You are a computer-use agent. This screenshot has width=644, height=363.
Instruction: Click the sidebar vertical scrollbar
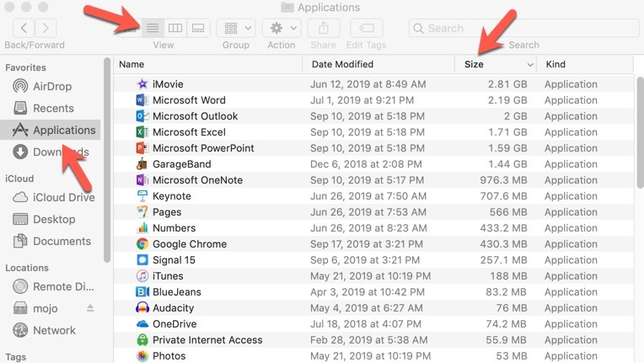[107, 160]
